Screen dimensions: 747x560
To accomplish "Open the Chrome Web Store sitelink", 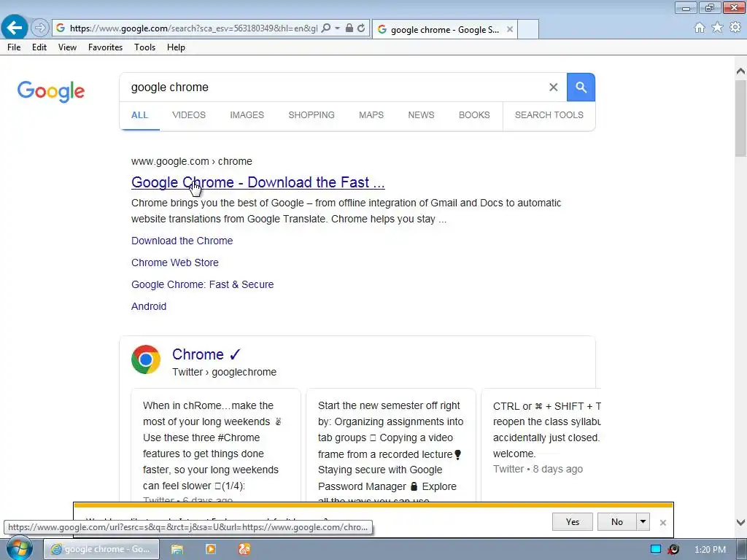I will [175, 262].
